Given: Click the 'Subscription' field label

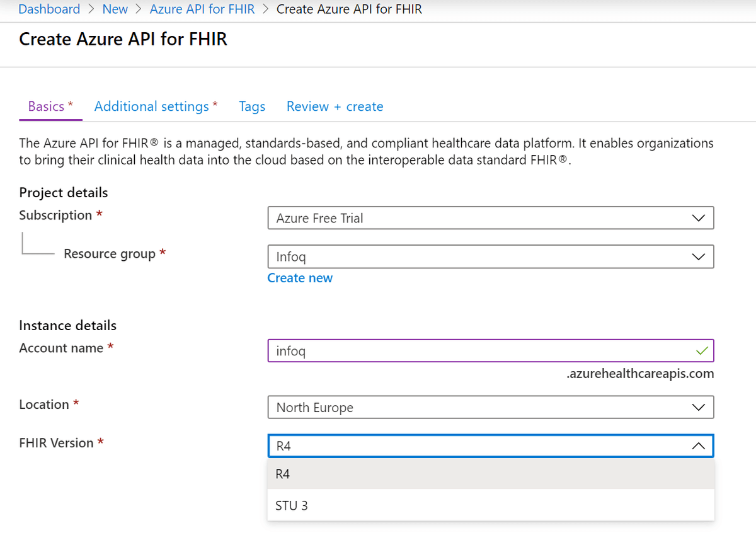Looking at the screenshot, I should [55, 215].
